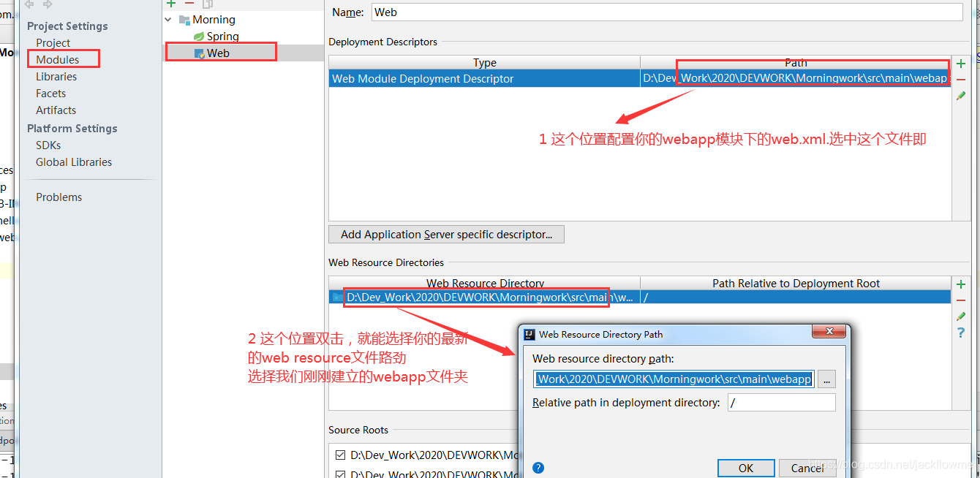The image size is (980, 478).
Task: Click the browse '...' button beside the directory path
Action: [826, 379]
